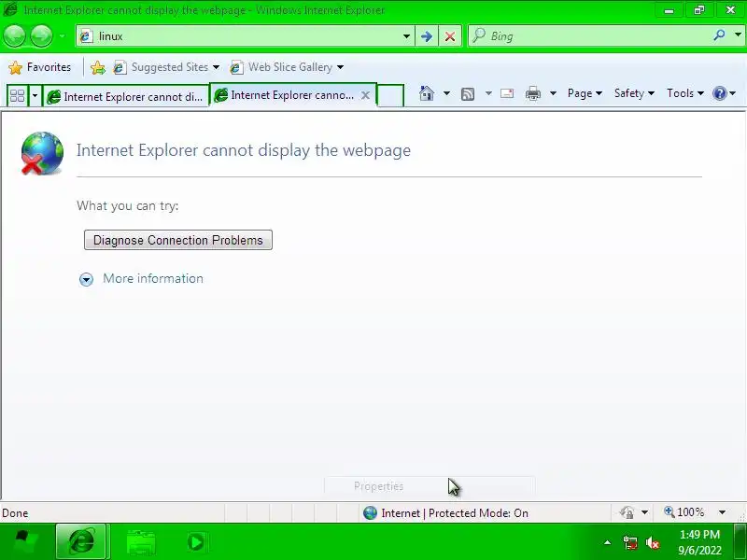Viewport: 747px width, 560px height.
Task: Click the Go arrow next to address bar
Action: [427, 36]
